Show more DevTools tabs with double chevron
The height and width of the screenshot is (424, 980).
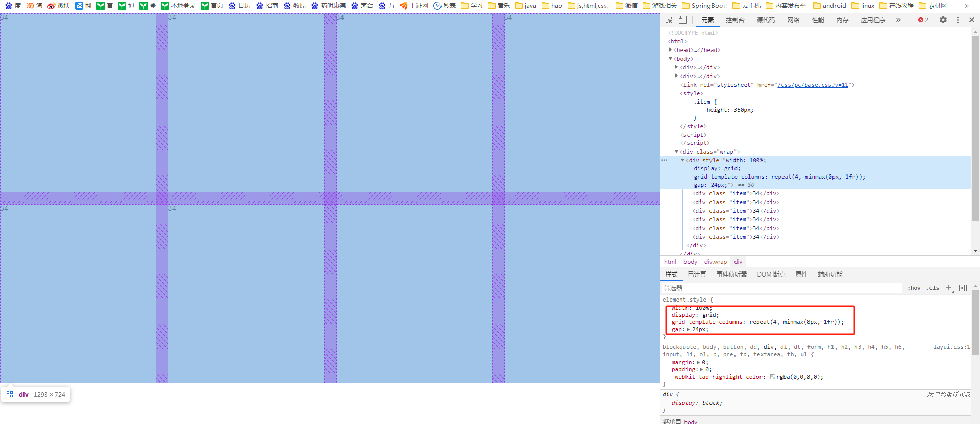[898, 20]
